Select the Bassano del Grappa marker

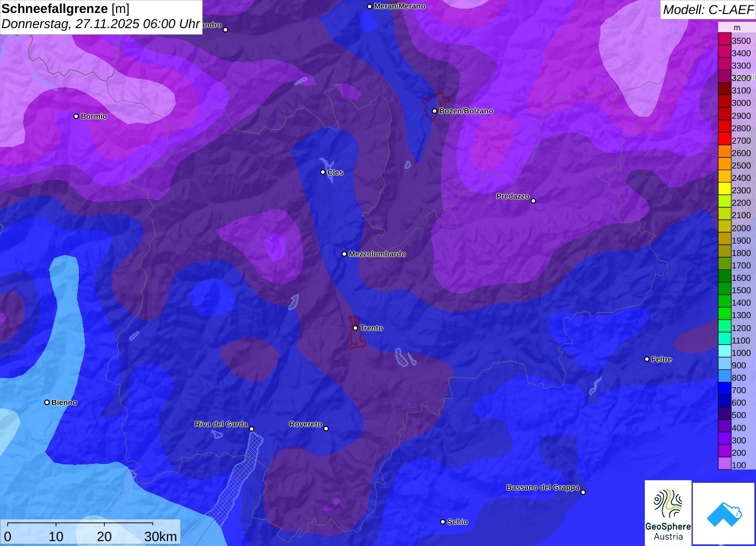583,492
